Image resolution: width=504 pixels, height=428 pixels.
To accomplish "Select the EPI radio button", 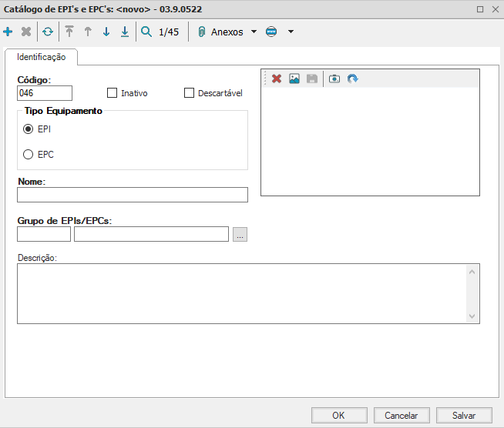I will click(29, 129).
